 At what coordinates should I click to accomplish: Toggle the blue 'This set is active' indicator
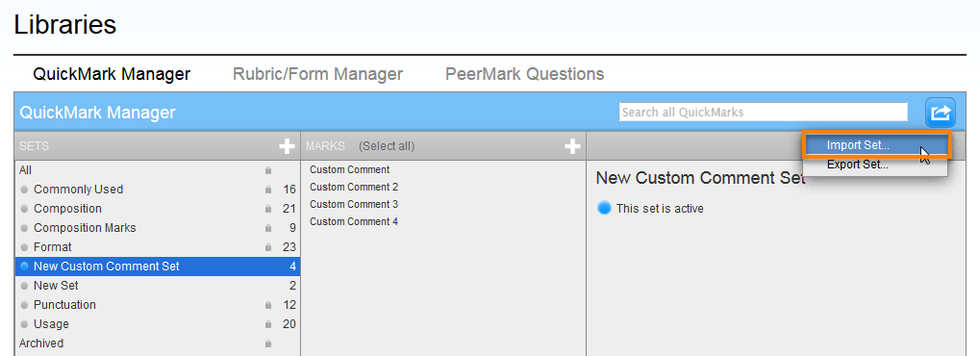[604, 209]
